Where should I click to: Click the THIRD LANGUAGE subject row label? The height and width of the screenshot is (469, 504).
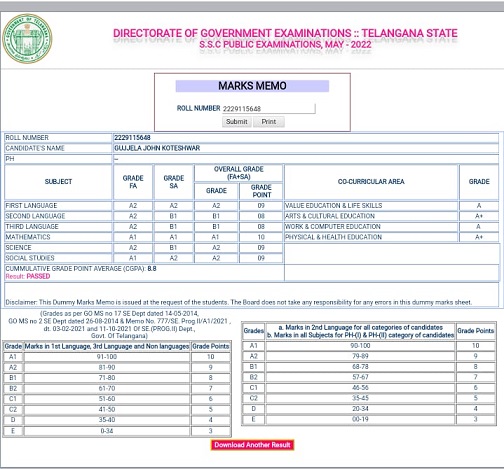coord(32,227)
